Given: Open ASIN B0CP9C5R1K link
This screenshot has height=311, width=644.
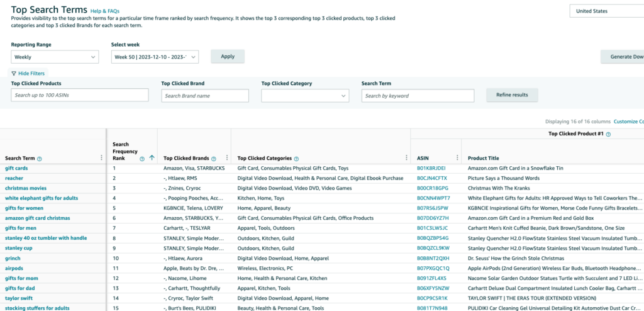Looking at the screenshot, I should [433, 298].
